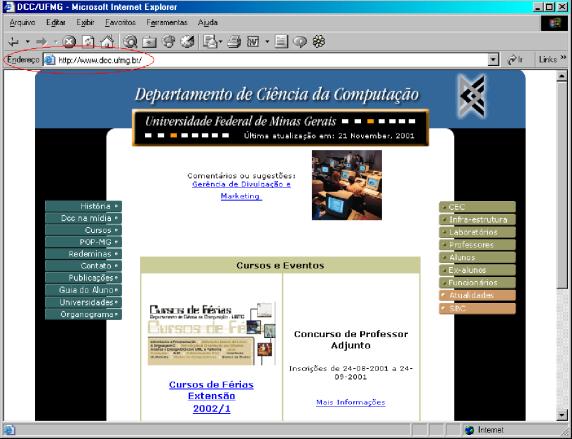
Task: Click the status bar page icon
Action: 9,430
